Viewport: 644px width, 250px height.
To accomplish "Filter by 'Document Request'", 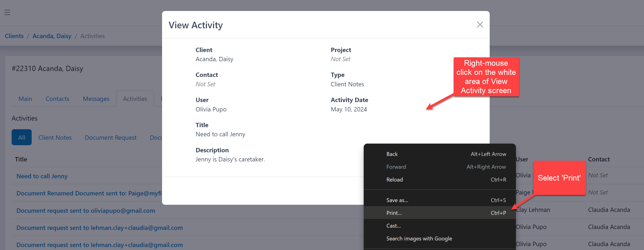I will 111,137.
